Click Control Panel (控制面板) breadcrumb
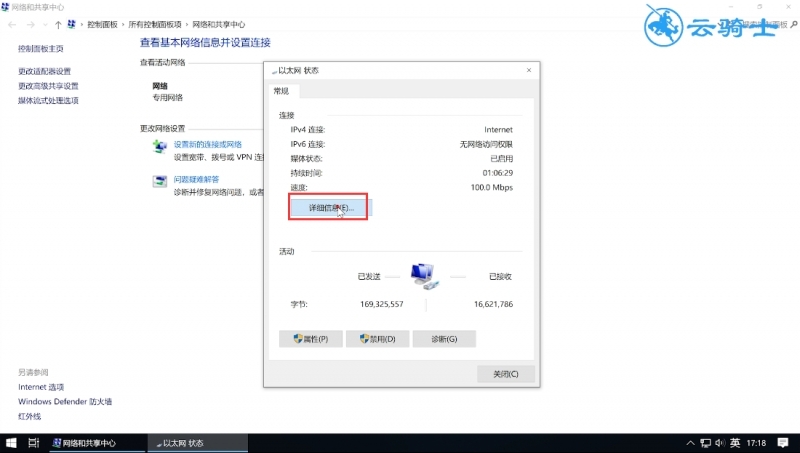This screenshot has height=453, width=800. [x=102, y=24]
